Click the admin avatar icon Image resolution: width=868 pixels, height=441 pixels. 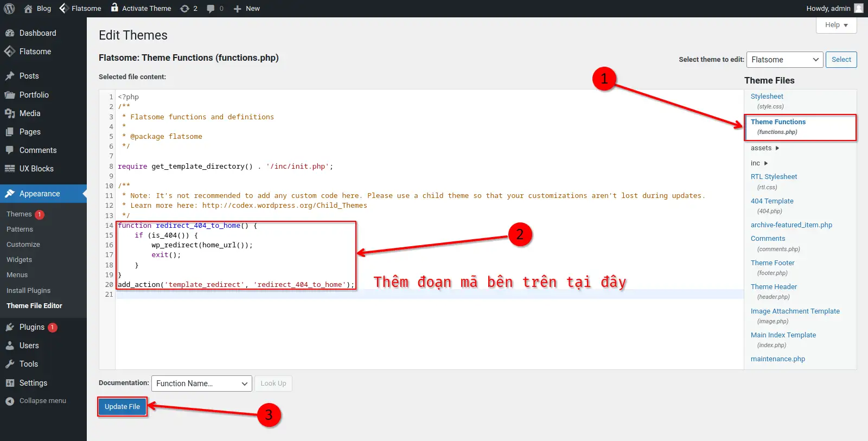tap(858, 8)
